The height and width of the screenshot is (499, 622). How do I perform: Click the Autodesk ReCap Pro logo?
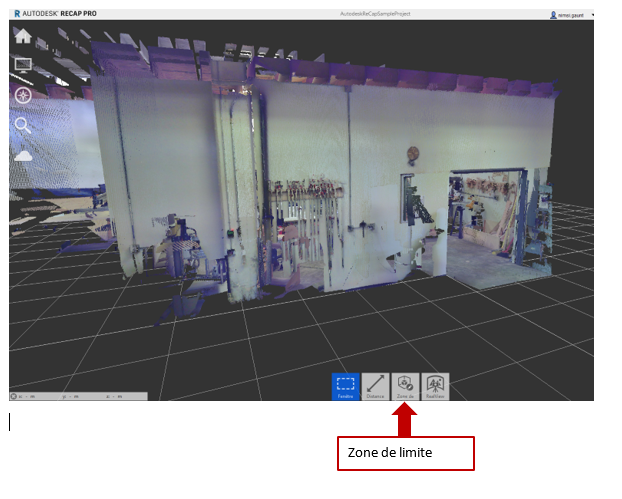55,15
